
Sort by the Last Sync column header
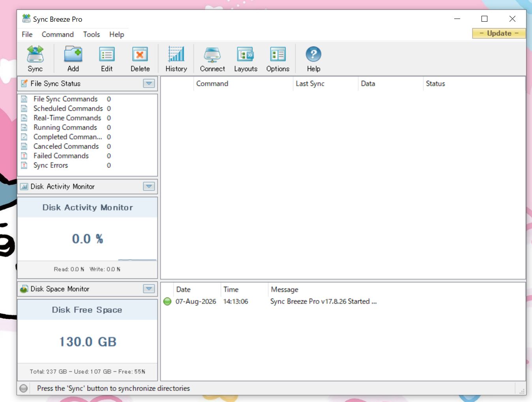[x=326, y=84]
